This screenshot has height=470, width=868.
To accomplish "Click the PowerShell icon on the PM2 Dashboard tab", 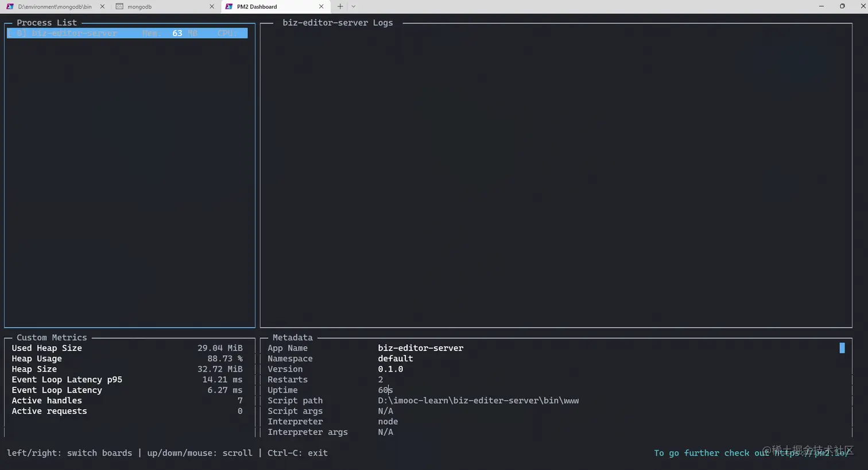I will coord(229,7).
